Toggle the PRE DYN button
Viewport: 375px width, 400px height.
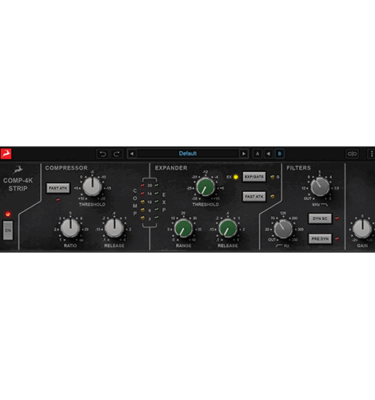(320, 239)
